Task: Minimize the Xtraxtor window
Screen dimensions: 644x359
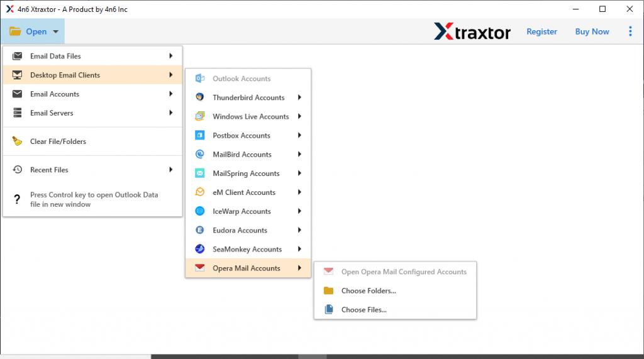Action: point(576,9)
